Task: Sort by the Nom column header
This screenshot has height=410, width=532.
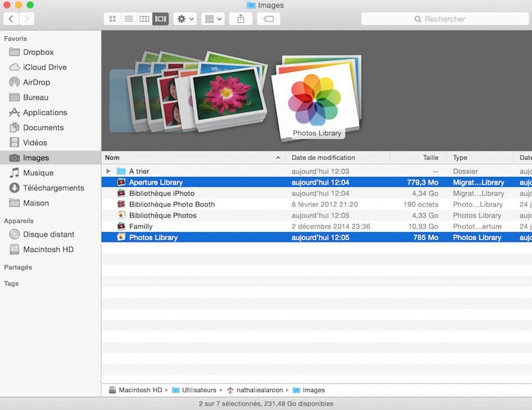Action: coord(193,157)
